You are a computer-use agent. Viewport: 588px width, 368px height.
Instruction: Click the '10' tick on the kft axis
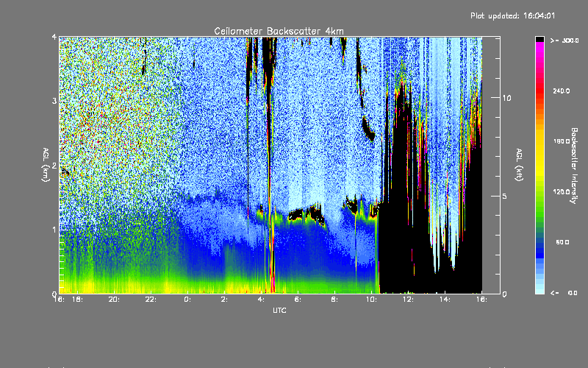(x=506, y=99)
